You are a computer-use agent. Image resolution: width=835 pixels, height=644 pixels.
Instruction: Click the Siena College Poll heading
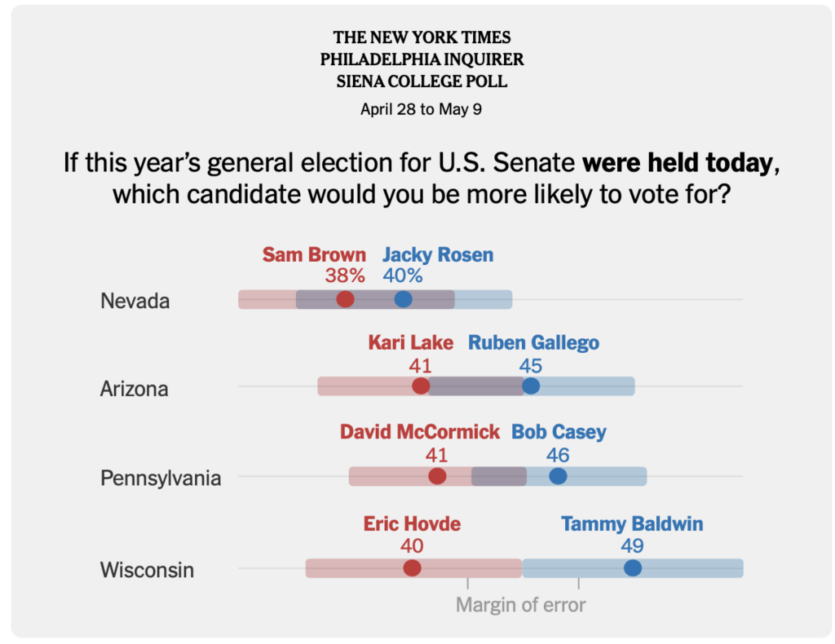coord(422,82)
